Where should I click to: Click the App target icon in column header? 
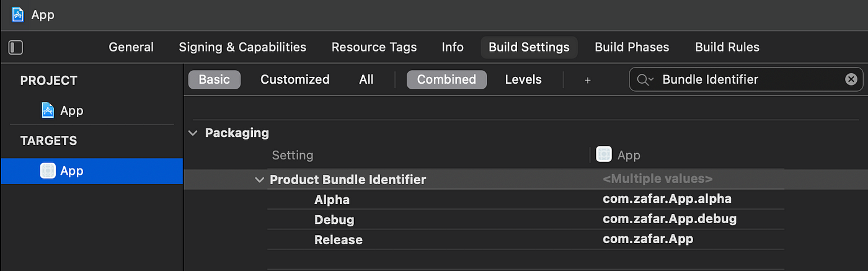pyautogui.click(x=604, y=154)
